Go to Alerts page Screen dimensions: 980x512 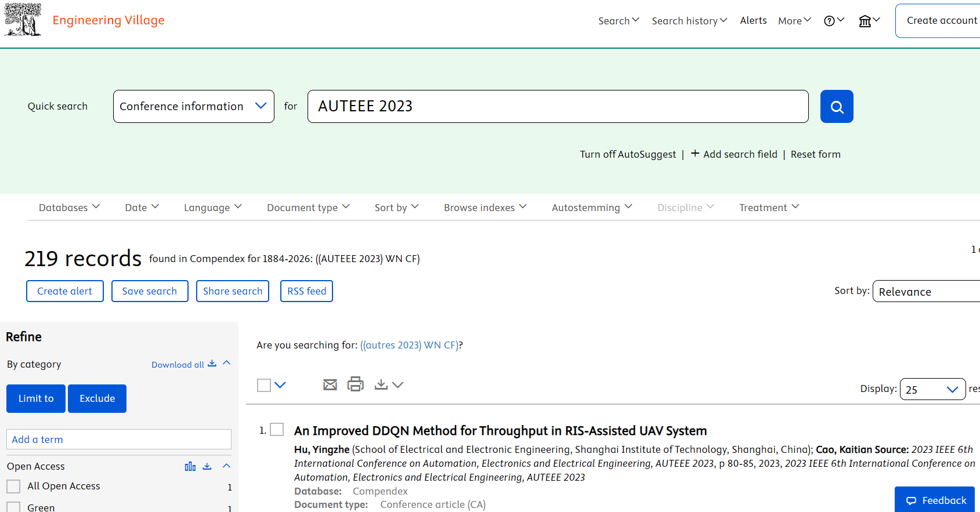[x=753, y=20]
